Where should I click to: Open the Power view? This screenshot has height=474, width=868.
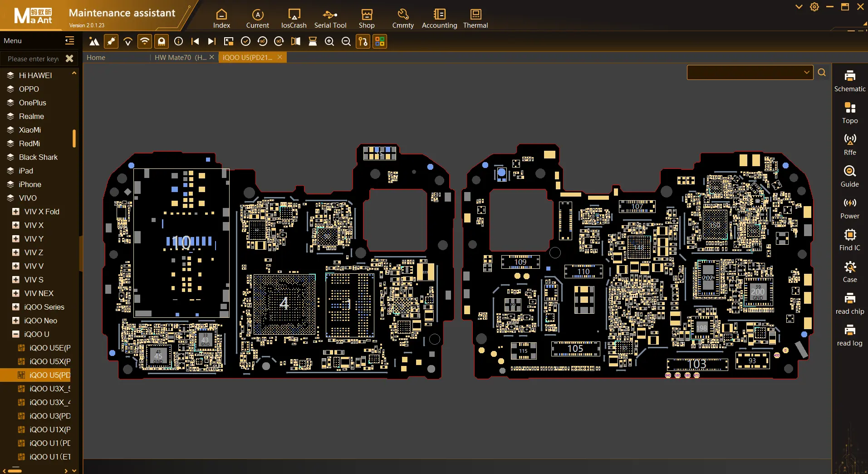(850, 208)
